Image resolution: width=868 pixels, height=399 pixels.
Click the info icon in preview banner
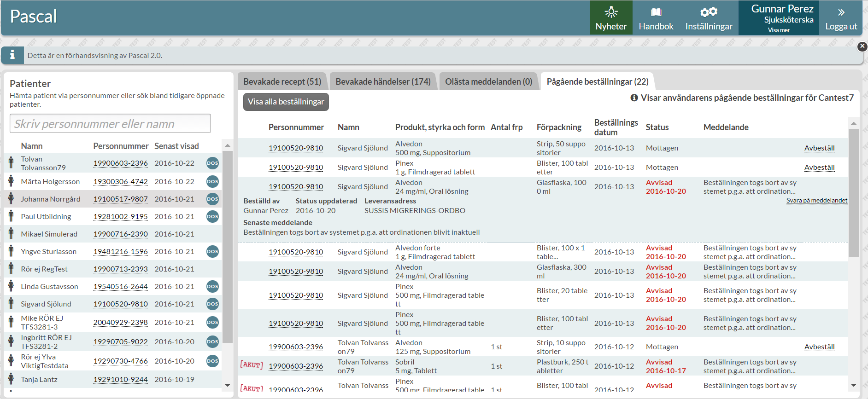(x=12, y=55)
